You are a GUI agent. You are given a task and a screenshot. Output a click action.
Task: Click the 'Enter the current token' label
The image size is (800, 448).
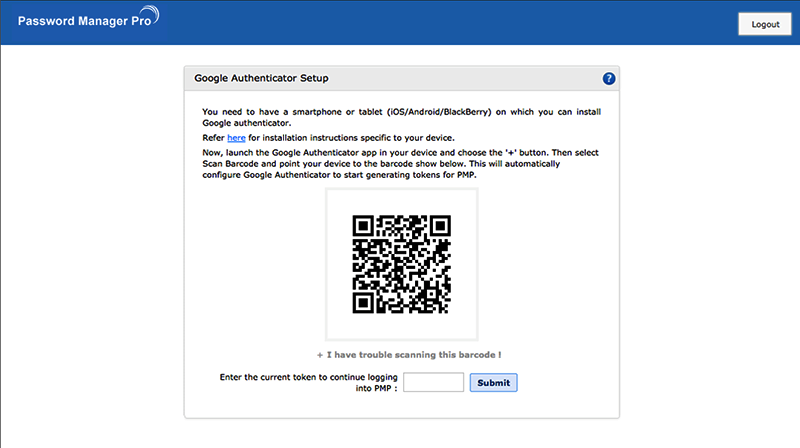pos(308,383)
